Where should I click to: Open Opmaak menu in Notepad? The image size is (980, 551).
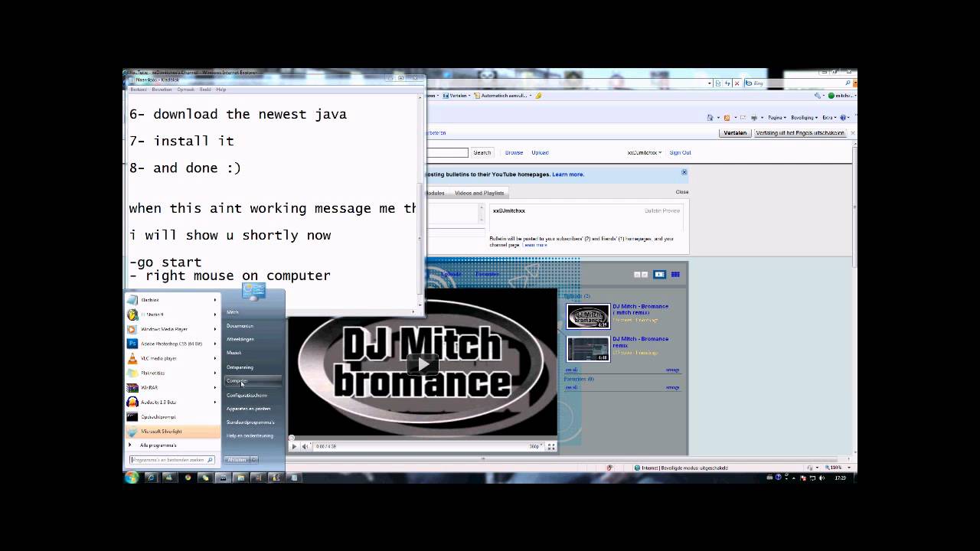[186, 90]
